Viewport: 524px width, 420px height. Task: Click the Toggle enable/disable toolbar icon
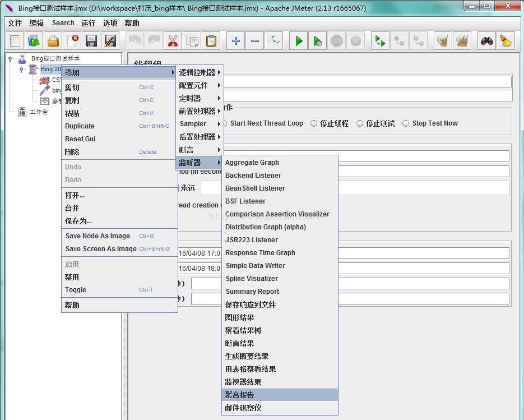click(274, 41)
